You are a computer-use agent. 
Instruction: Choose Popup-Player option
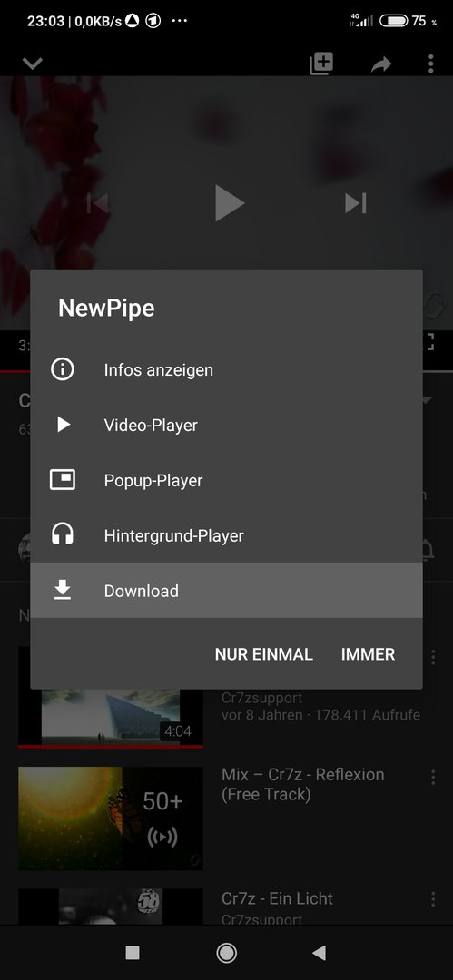pyautogui.click(x=226, y=481)
